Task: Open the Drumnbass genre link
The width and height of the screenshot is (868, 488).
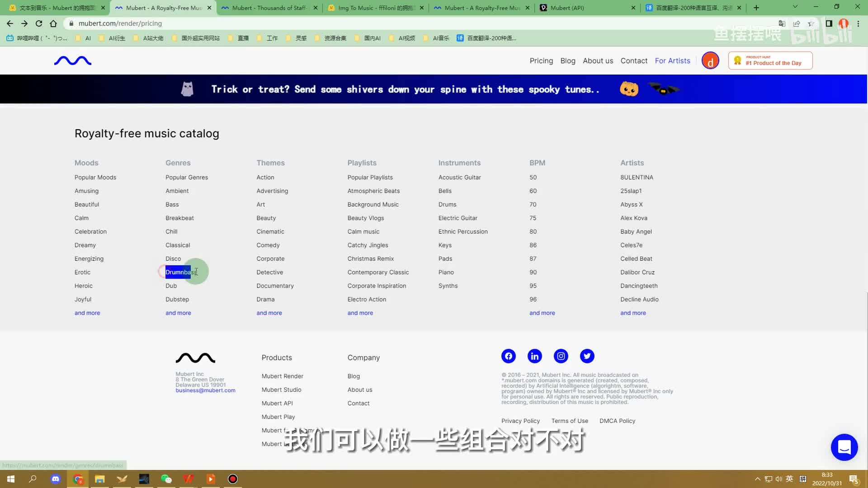Action: (x=179, y=272)
